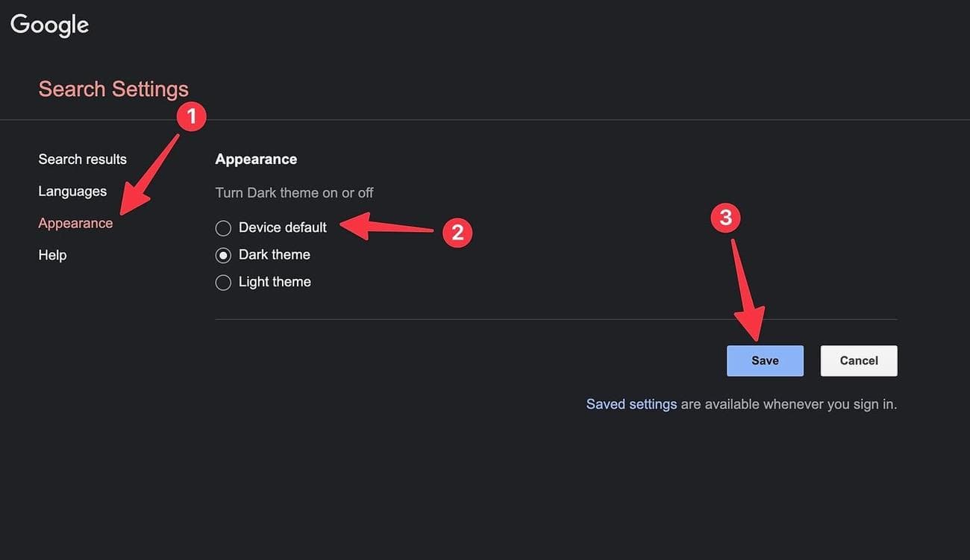Click the 'Light theme' option label text

[275, 282]
